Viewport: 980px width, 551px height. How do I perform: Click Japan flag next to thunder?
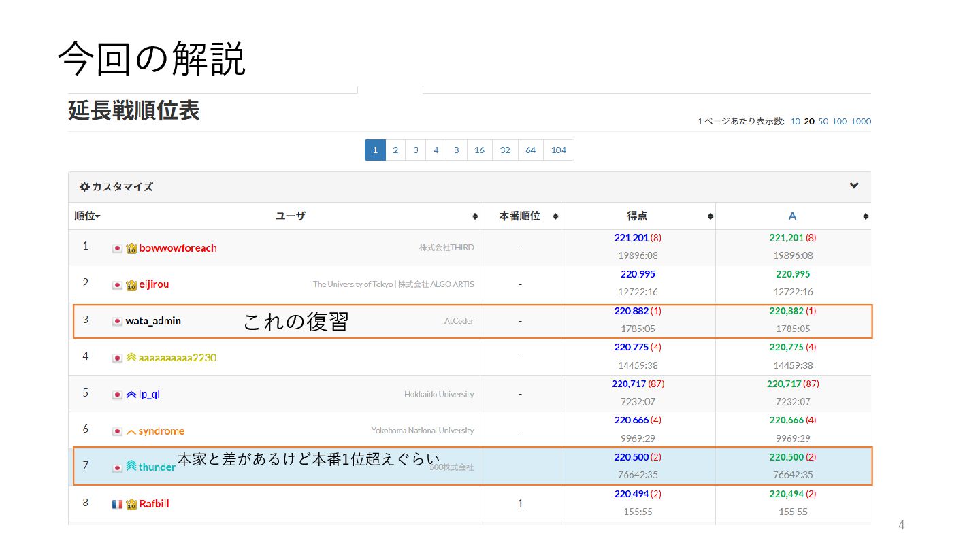tap(117, 468)
